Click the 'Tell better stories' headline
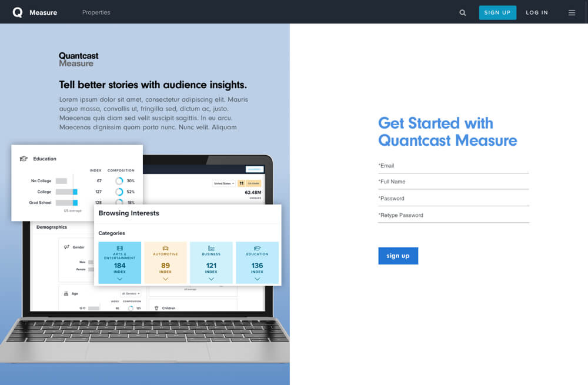Image resolution: width=588 pixels, height=385 pixels. tap(153, 85)
